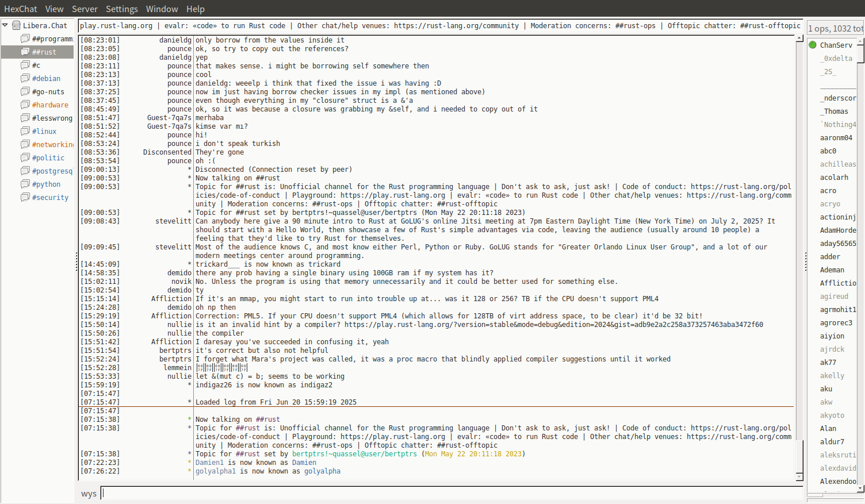
Task: Click the #politics channel icon
Action: pos(25,157)
